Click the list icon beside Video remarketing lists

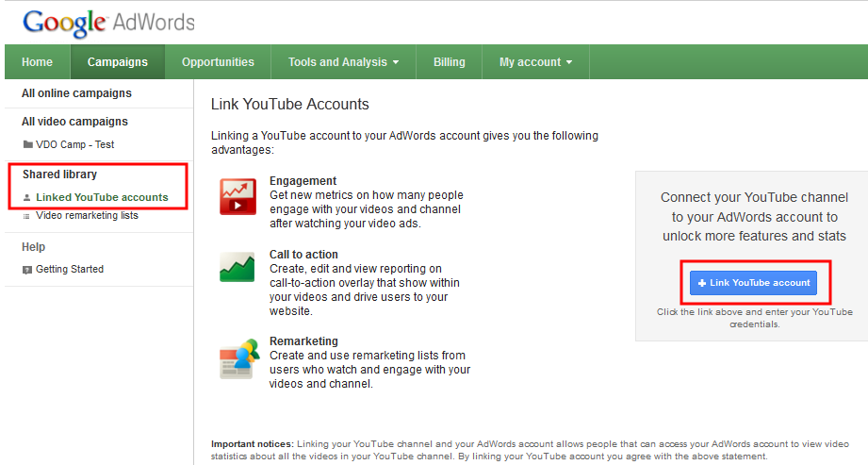[26, 216]
